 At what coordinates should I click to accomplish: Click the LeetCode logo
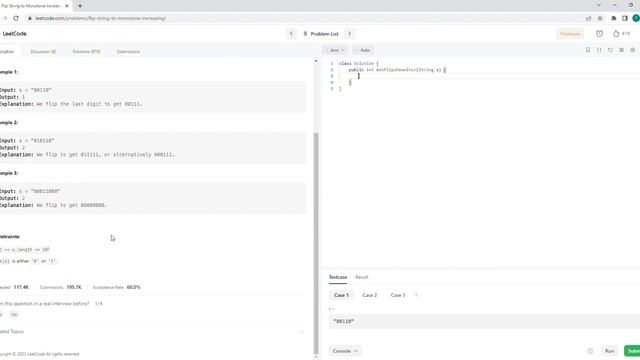(13, 34)
